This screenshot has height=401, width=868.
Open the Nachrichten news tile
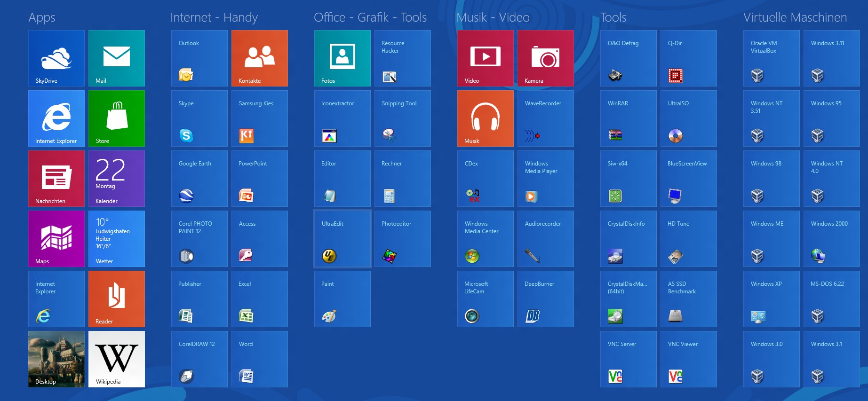56,179
